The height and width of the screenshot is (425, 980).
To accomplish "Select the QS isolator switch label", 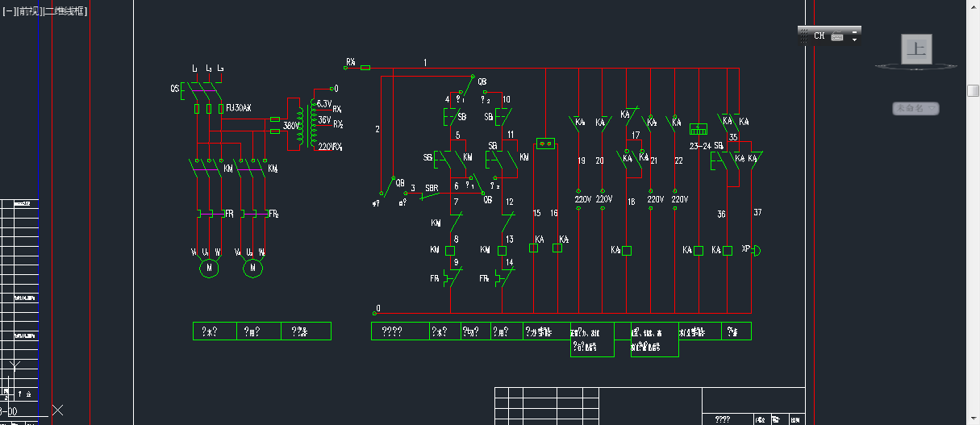I will point(175,89).
